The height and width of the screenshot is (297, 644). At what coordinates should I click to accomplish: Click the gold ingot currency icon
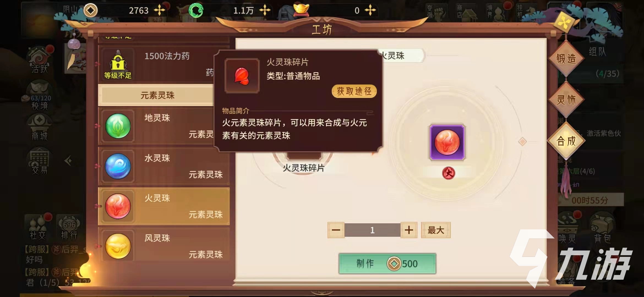pyautogui.click(x=301, y=10)
